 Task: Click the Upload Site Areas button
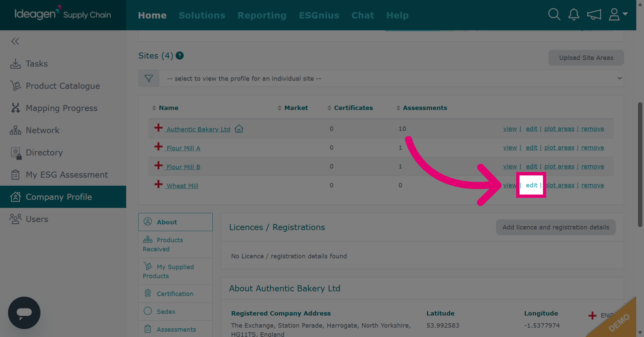(x=586, y=58)
